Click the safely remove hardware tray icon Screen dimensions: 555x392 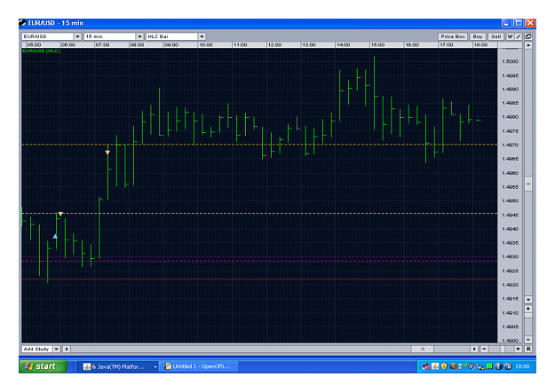(480, 366)
